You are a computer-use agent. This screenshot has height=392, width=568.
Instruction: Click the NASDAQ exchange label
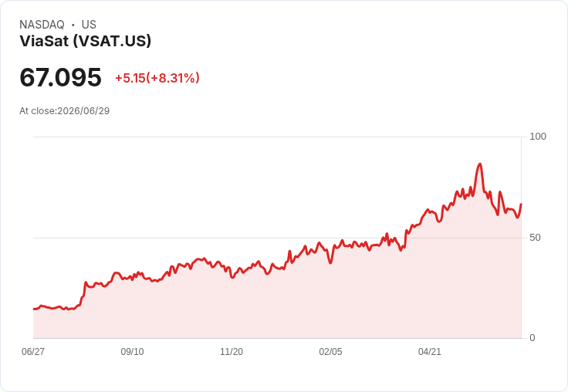coord(42,25)
